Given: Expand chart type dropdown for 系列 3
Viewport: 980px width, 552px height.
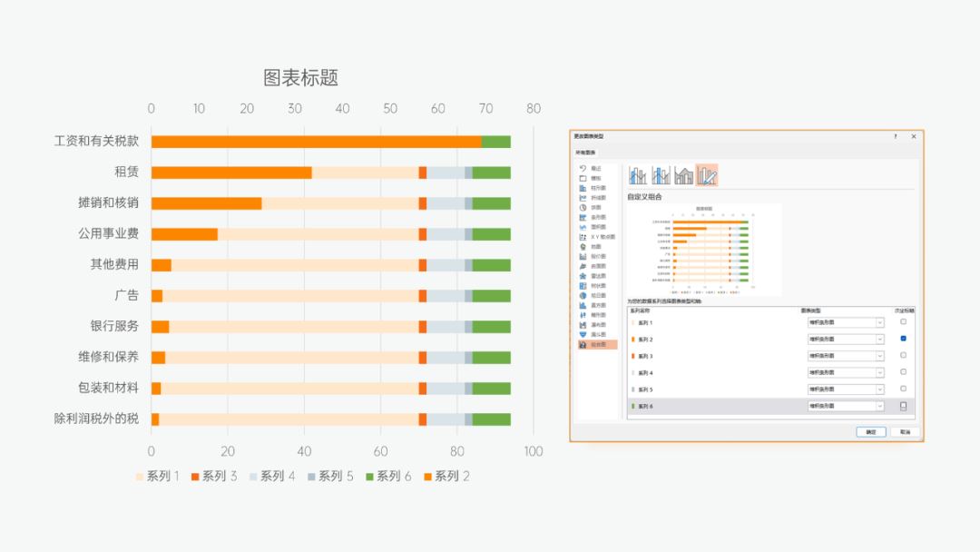Looking at the screenshot, I should pos(879,356).
